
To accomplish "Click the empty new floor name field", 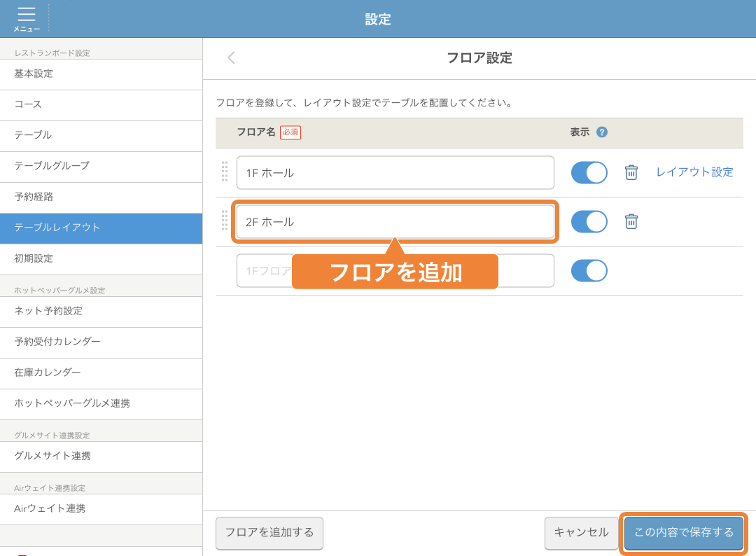I will tap(395, 270).
